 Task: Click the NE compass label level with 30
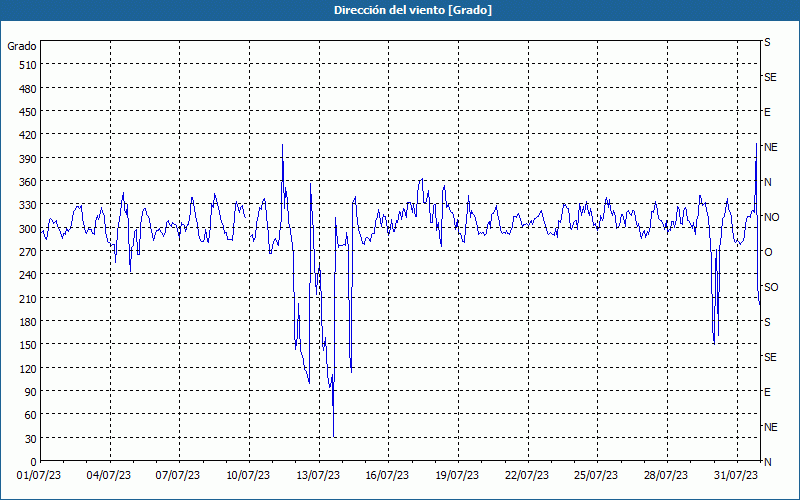pos(770,427)
